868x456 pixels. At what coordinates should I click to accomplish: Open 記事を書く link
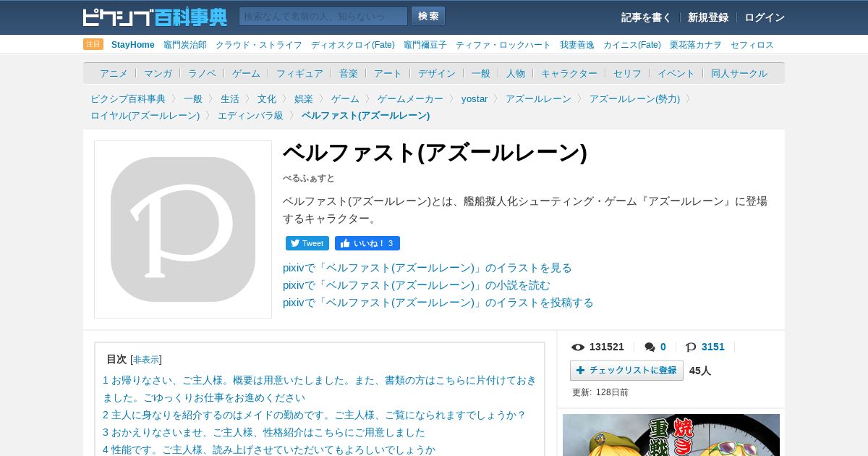[x=646, y=17]
